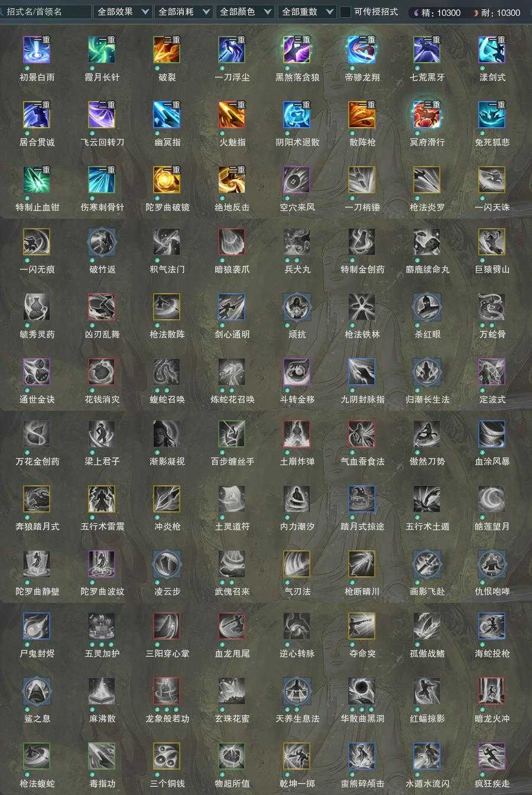Select the 陀罗曲破镜 skill icon
Viewport: 532px width, 795px height.
click(167, 180)
